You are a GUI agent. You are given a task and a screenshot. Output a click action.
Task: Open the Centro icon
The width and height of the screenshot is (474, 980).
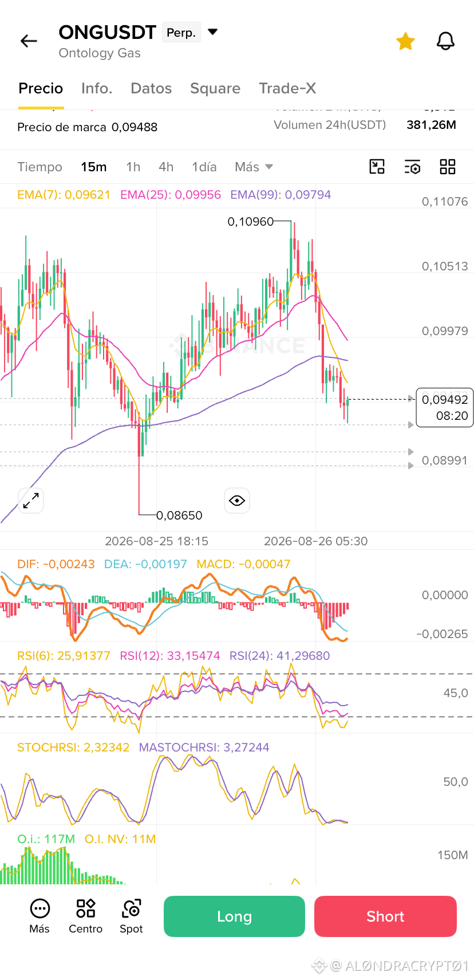tap(85, 916)
